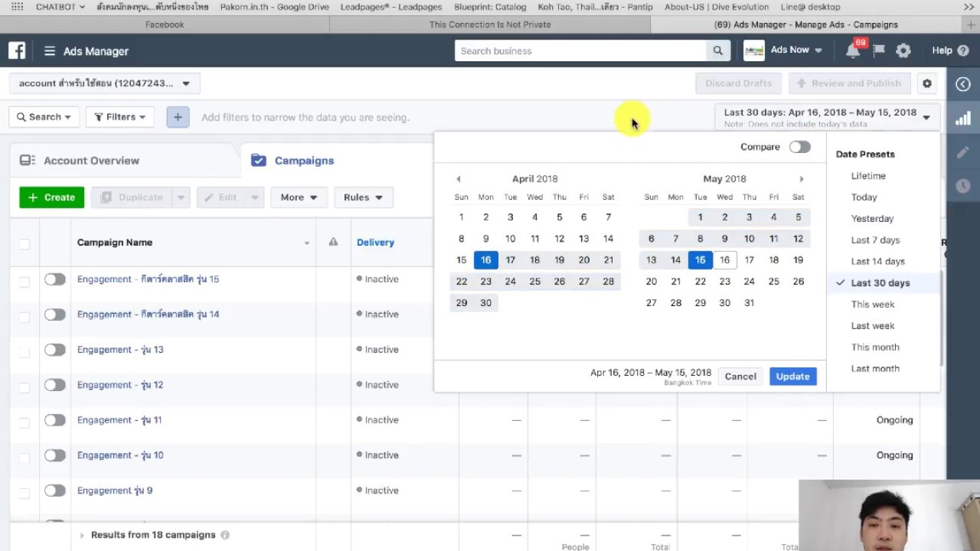980x551 pixels.
Task: Open the charts icon in right sidebar
Action: (x=963, y=119)
